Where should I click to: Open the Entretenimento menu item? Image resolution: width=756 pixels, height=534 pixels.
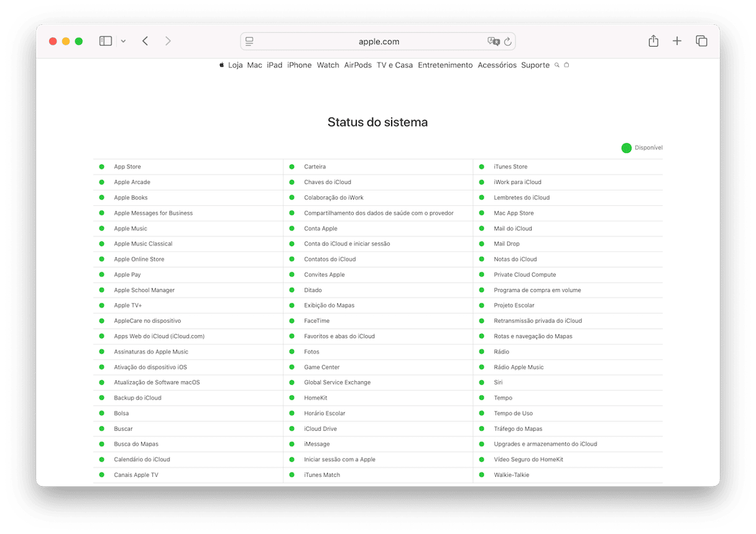click(445, 65)
